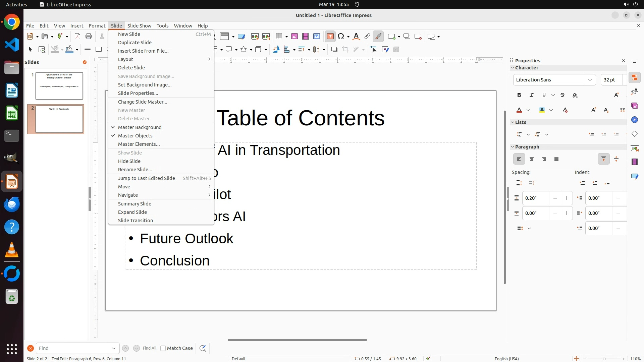Choose Duplicate Slide from menu

tap(135, 43)
